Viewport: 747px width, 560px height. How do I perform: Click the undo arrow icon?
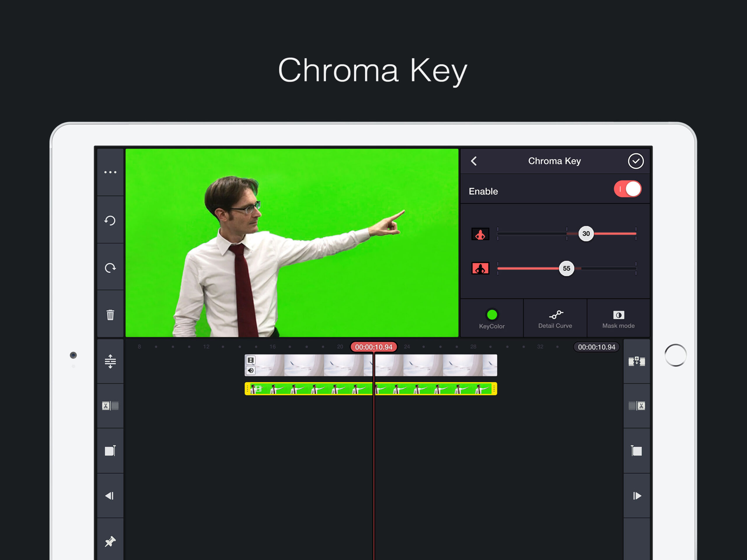tap(110, 221)
